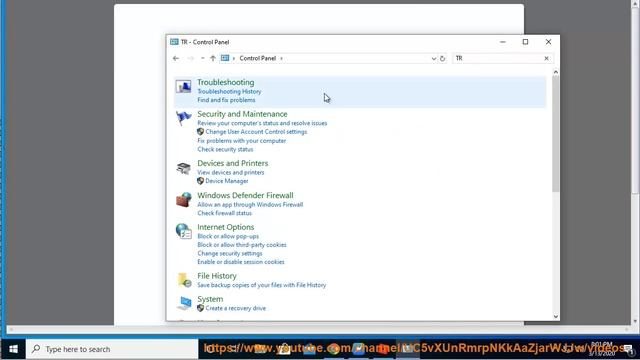Click the taskbar notification center icon
The width and height of the screenshot is (640, 360).
pyautogui.click(x=628, y=349)
